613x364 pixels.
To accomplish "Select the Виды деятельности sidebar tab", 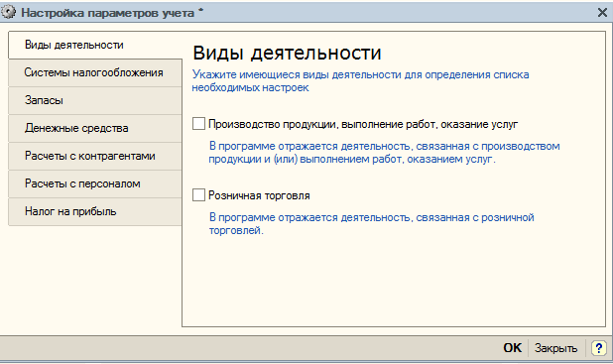I will coord(95,45).
